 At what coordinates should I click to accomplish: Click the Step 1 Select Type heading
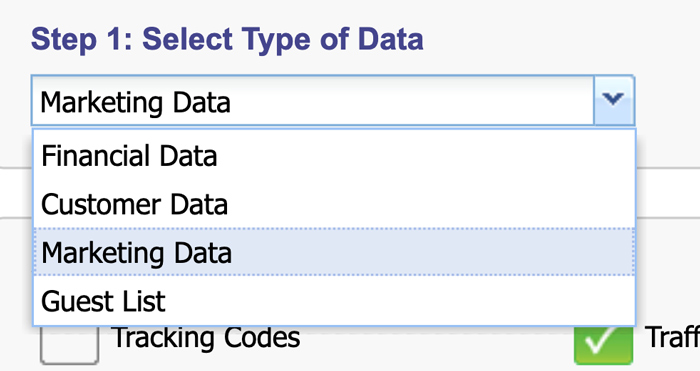(x=227, y=39)
